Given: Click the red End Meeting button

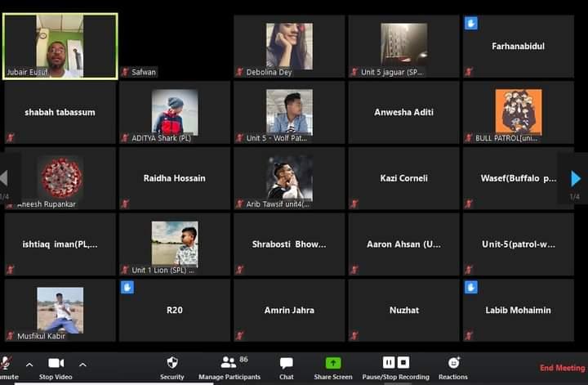Looking at the screenshot, I should [x=562, y=368].
